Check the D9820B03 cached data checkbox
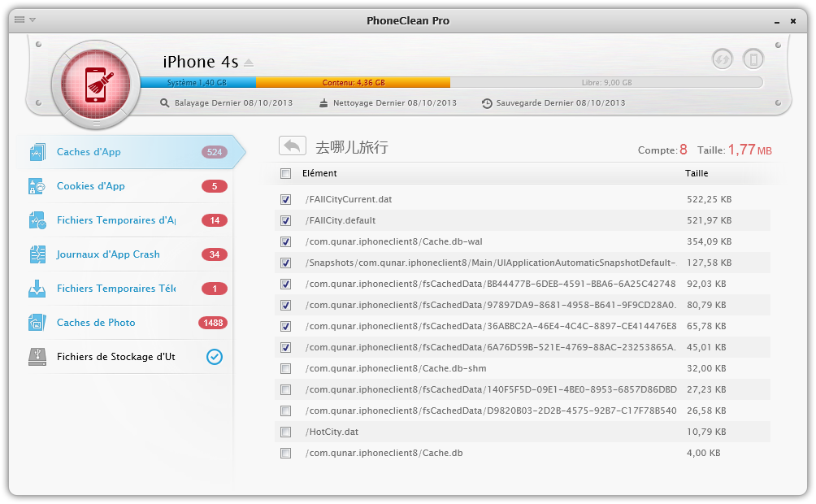 click(x=286, y=411)
